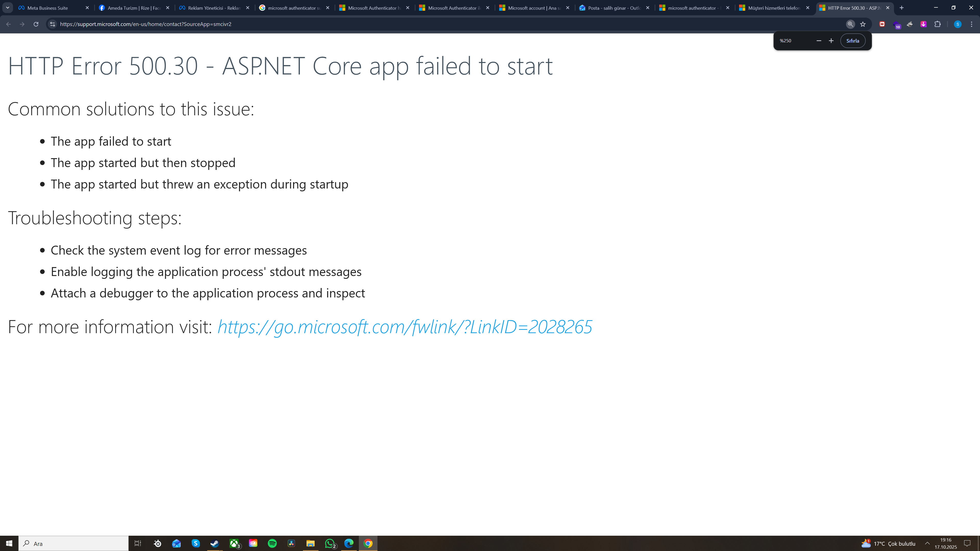This screenshot has width=980, height=551.
Task: Open the notification center icon
Action: click(x=967, y=543)
